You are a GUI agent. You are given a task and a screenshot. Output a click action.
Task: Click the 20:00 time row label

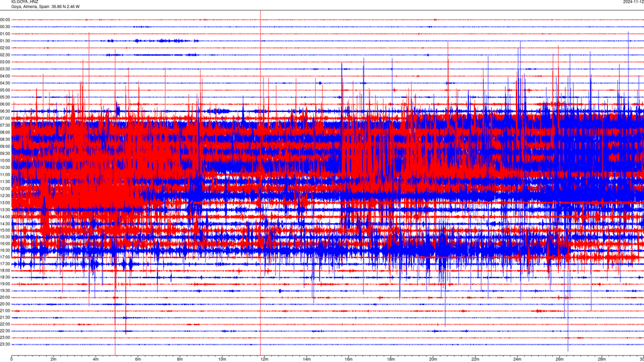pyautogui.click(x=5, y=298)
